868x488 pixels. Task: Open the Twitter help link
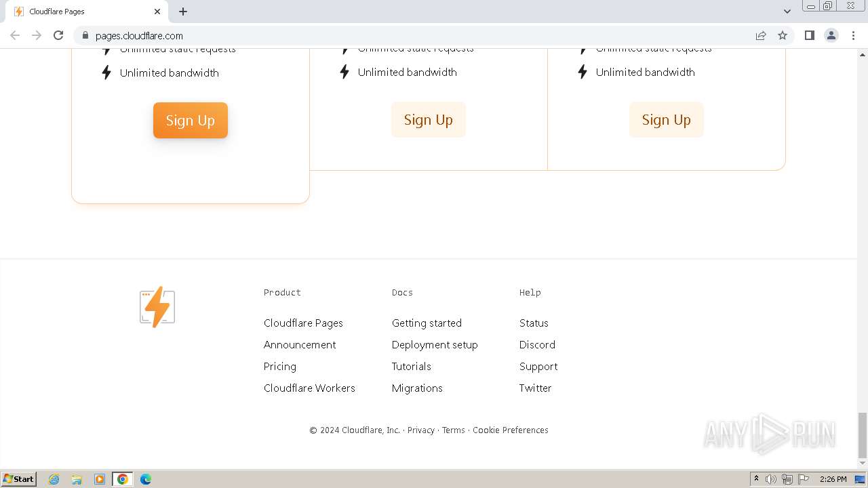click(536, 388)
